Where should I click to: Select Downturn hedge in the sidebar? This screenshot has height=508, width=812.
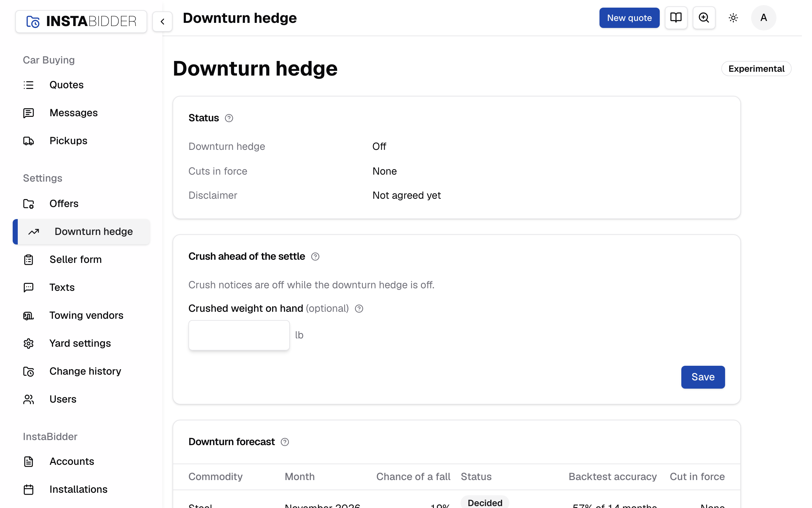[82, 232]
